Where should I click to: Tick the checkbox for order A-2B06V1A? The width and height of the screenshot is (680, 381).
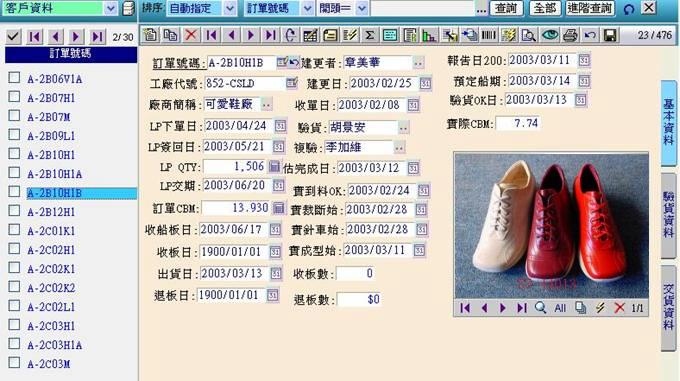point(14,78)
